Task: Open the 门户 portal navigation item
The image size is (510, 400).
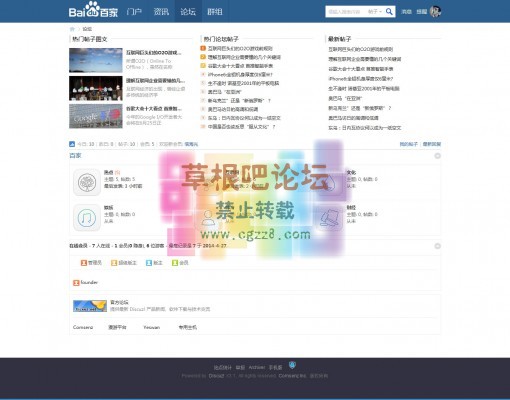Action: click(x=134, y=12)
